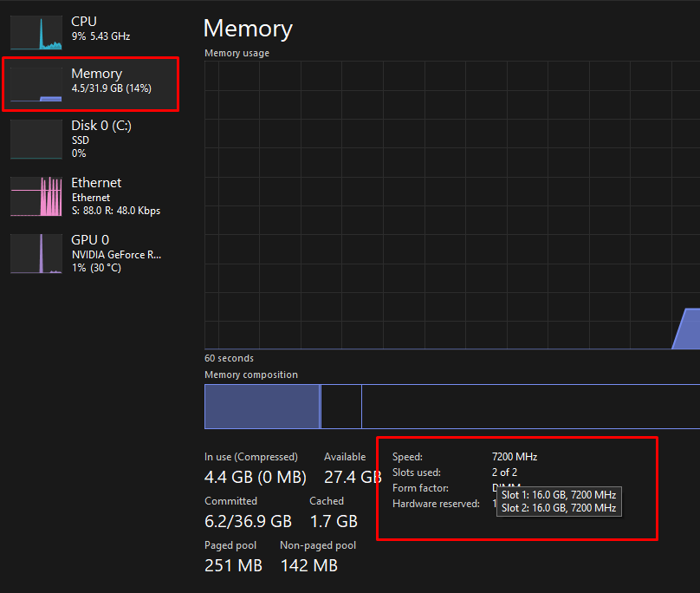Viewport: 700px width, 593px height.
Task: Click the "2 of 2" slots used value
Action: pyautogui.click(x=504, y=472)
